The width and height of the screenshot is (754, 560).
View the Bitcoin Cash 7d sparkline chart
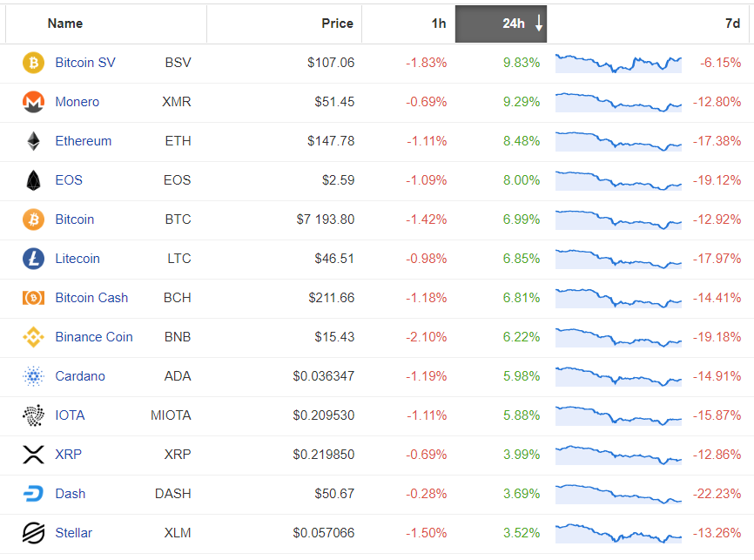618,298
